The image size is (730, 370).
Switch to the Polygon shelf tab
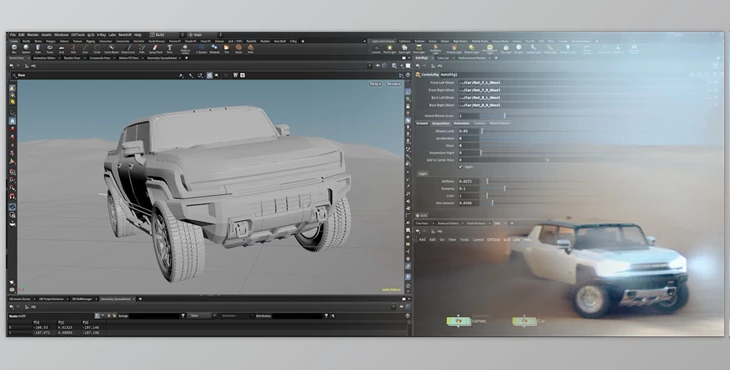click(51, 41)
